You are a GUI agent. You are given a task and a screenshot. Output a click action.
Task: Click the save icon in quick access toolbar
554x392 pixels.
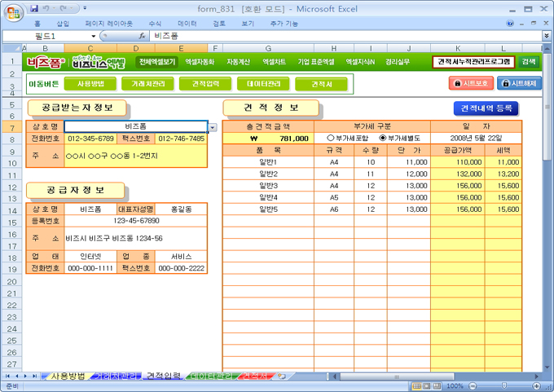tap(34, 8)
